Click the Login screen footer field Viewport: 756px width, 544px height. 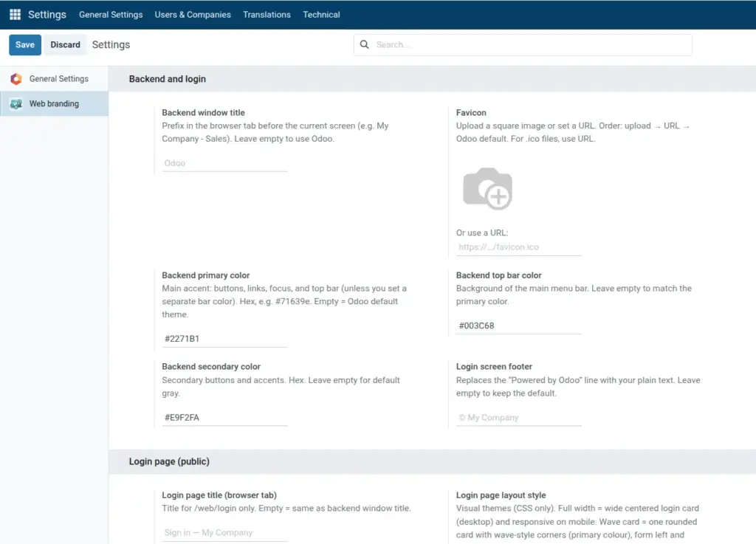(x=519, y=418)
